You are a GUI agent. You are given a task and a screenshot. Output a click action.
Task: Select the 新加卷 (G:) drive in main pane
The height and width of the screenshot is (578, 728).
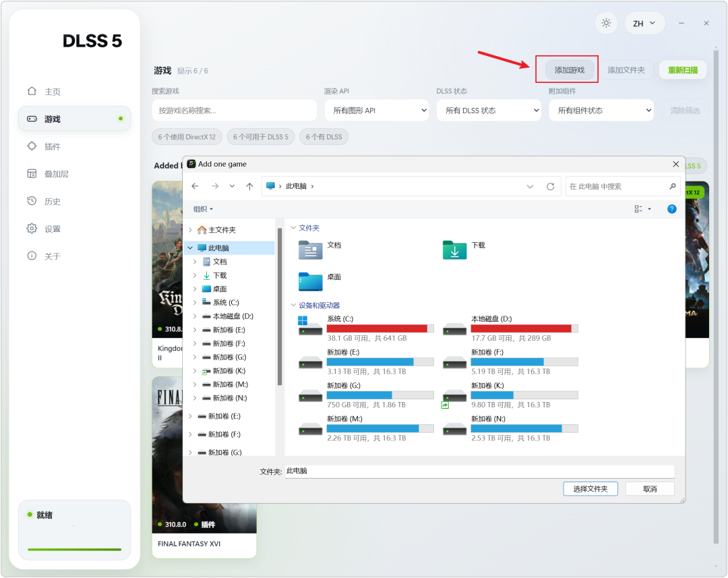pyautogui.click(x=367, y=395)
